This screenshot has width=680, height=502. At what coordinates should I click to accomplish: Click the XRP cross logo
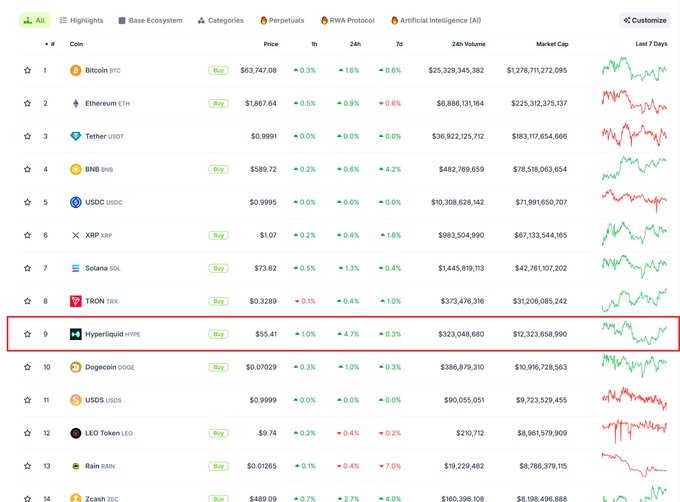(x=75, y=235)
